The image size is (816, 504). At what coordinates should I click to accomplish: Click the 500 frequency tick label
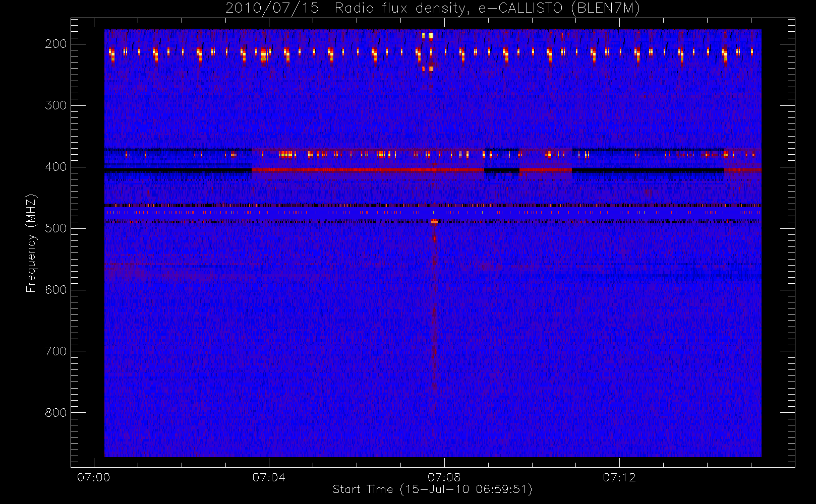pyautogui.click(x=56, y=228)
